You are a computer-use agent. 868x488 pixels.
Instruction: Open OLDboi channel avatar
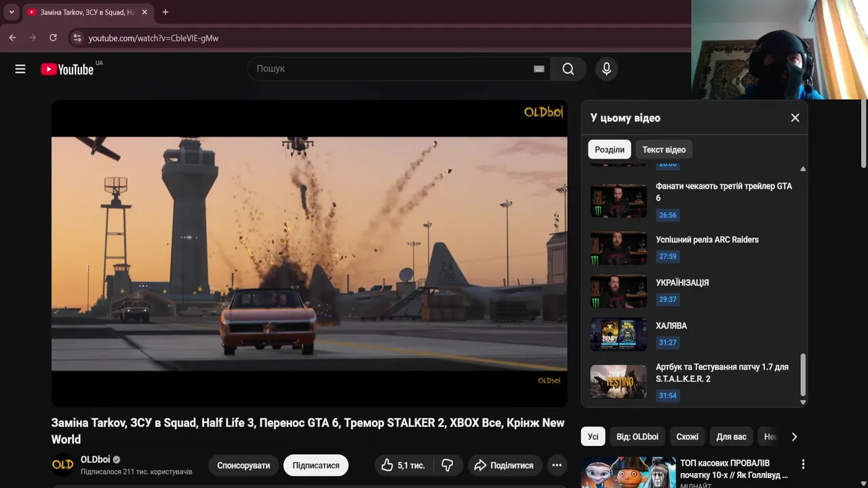(63, 465)
